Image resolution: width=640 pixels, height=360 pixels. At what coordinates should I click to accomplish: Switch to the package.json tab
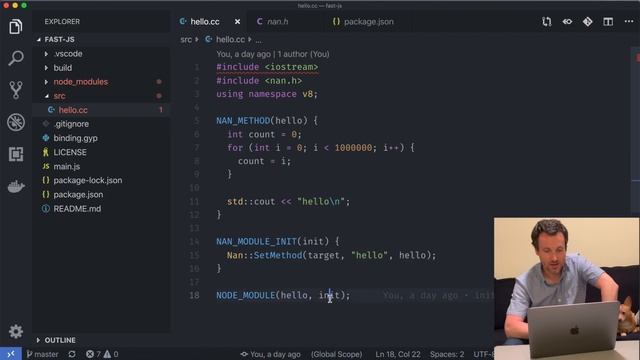(369, 22)
